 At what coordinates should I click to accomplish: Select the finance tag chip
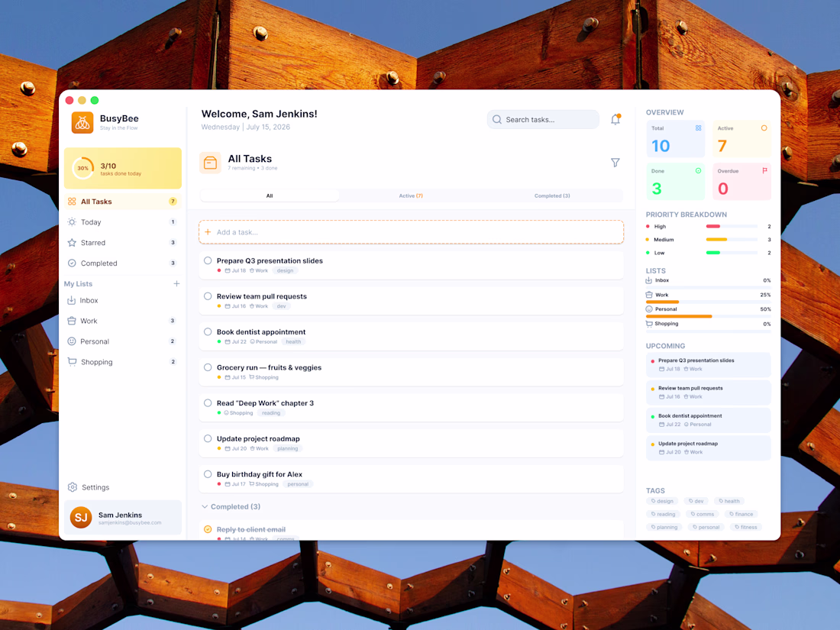740,514
